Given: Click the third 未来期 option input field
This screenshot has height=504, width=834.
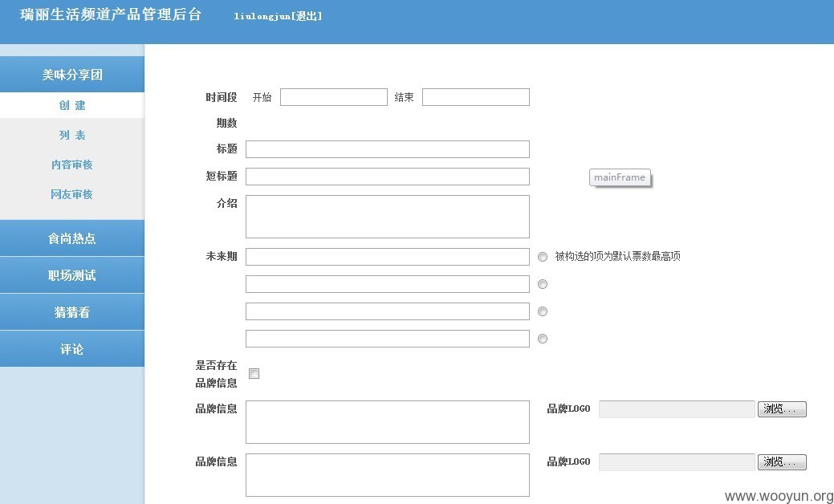Looking at the screenshot, I should pos(387,311).
